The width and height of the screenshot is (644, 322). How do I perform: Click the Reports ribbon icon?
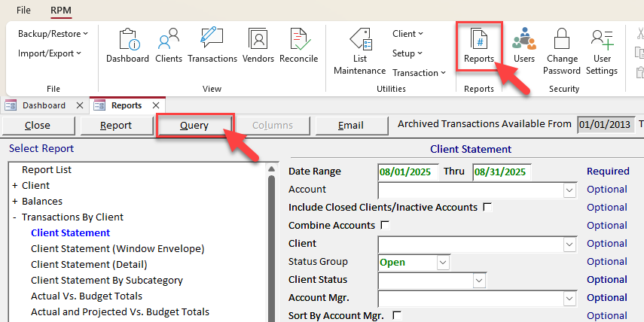click(478, 47)
